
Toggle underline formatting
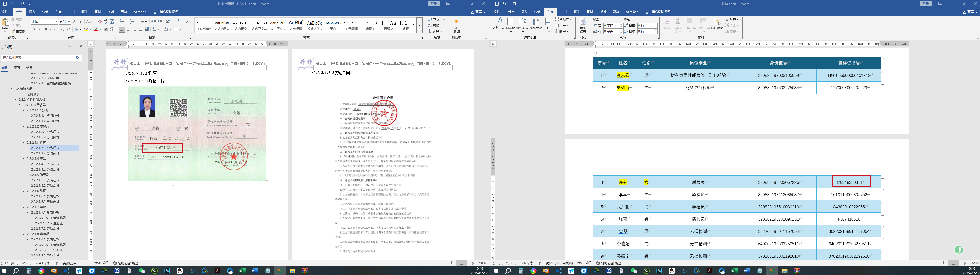[x=46, y=29]
